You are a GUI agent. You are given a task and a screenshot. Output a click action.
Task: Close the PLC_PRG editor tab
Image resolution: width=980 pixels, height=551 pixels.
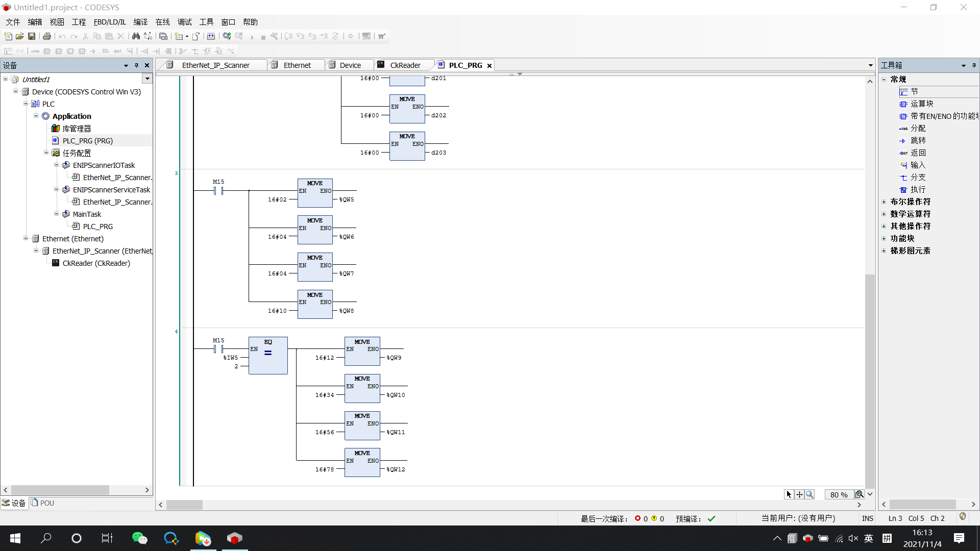(x=489, y=66)
